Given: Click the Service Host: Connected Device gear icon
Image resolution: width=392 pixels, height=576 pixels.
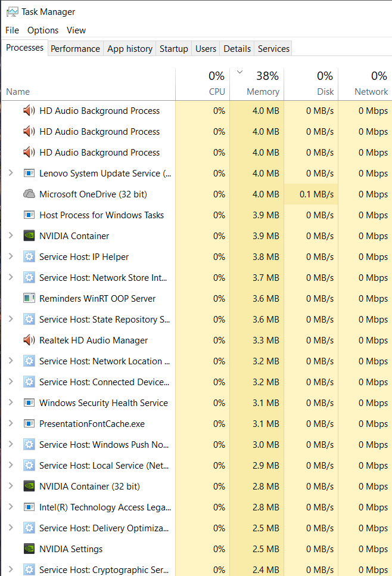Looking at the screenshot, I should [29, 382].
